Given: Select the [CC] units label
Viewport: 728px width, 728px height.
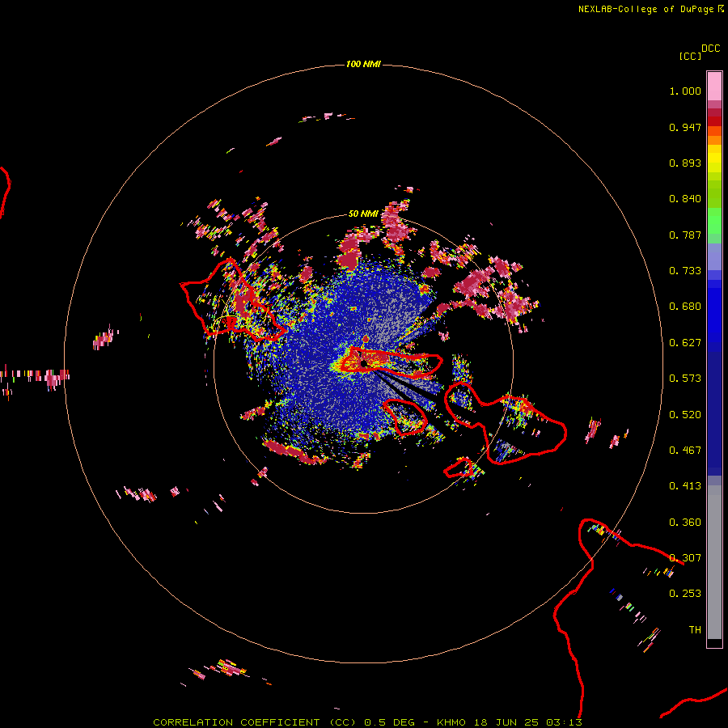Looking at the screenshot, I should [689, 56].
